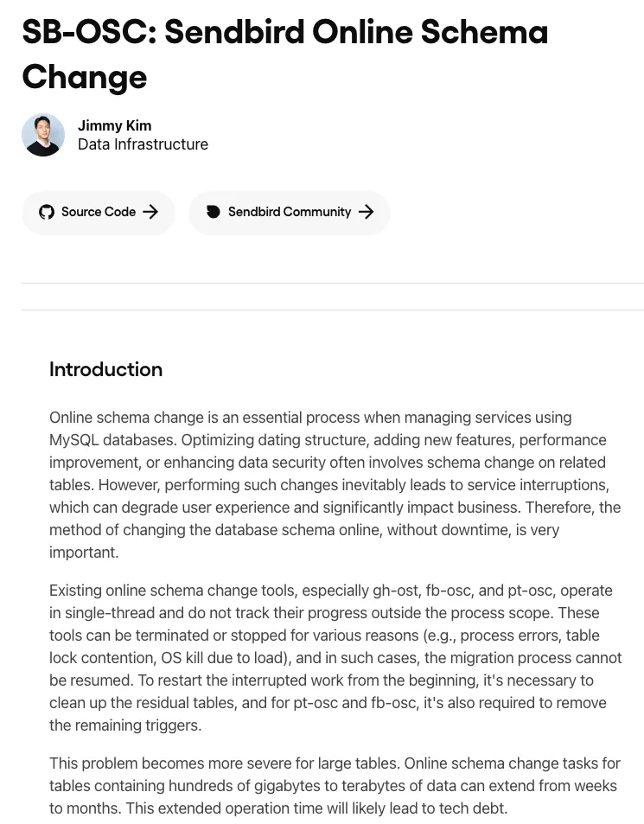This screenshot has height=824, width=644.
Task: Click the arrow icon in the Sendbird Community button
Action: coord(366,212)
